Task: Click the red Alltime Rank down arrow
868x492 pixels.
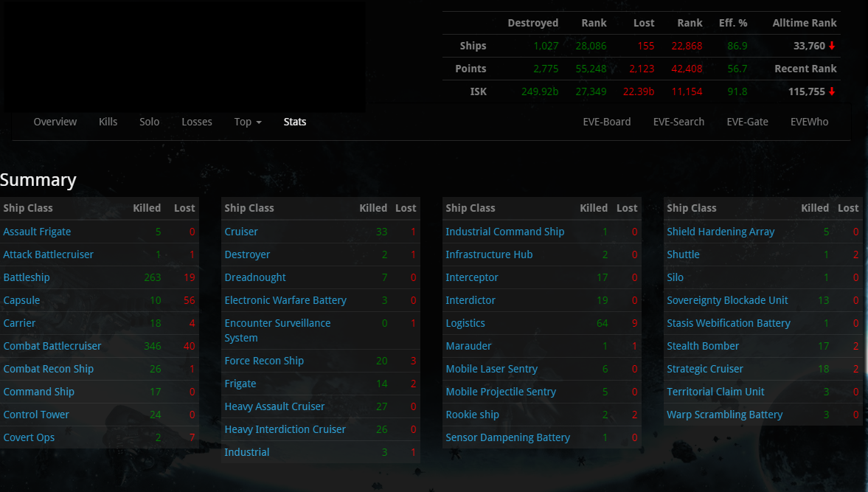Action: click(831, 46)
